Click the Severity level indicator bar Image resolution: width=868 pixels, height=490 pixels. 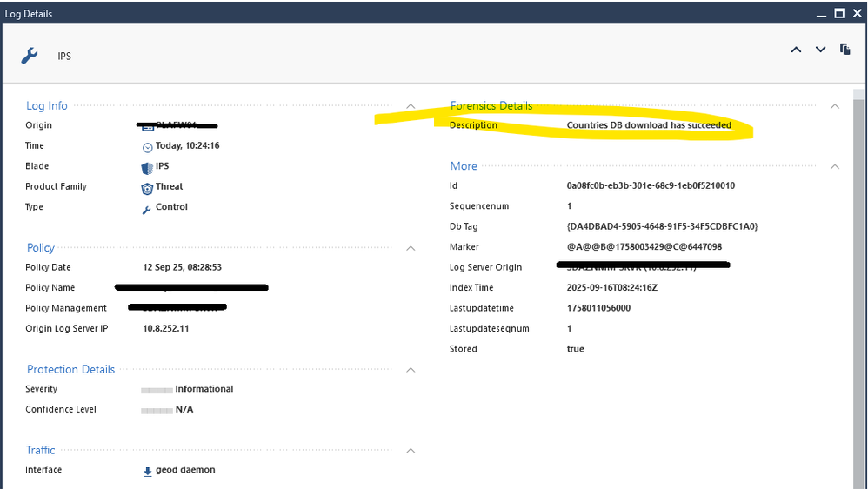pos(157,390)
